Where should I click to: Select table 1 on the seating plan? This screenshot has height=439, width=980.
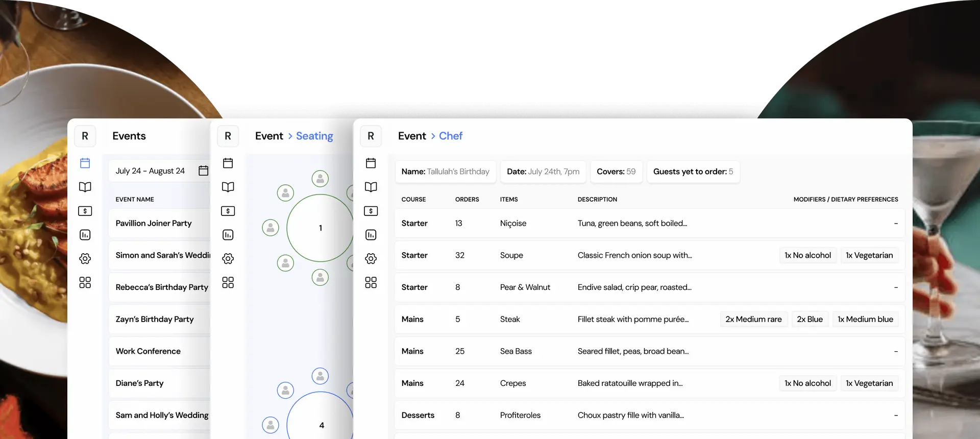pos(320,228)
